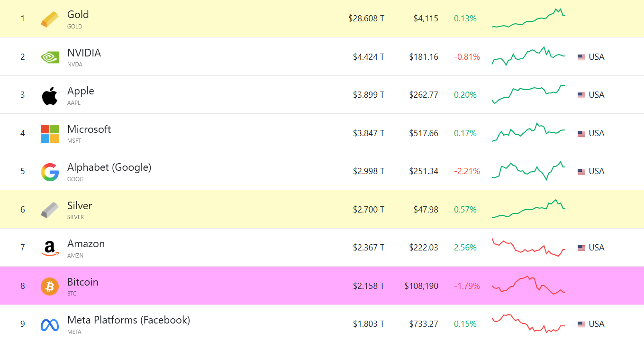Click the Silver bar icon
644x342 pixels.
point(50,210)
